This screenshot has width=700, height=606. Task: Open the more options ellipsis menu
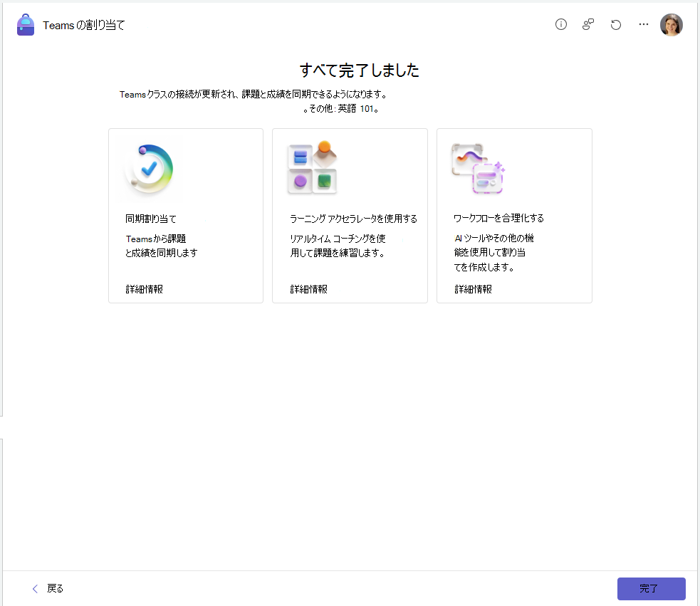[643, 24]
